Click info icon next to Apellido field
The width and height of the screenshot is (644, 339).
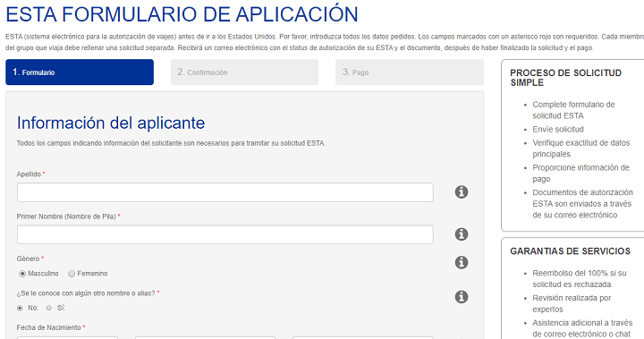(x=462, y=192)
